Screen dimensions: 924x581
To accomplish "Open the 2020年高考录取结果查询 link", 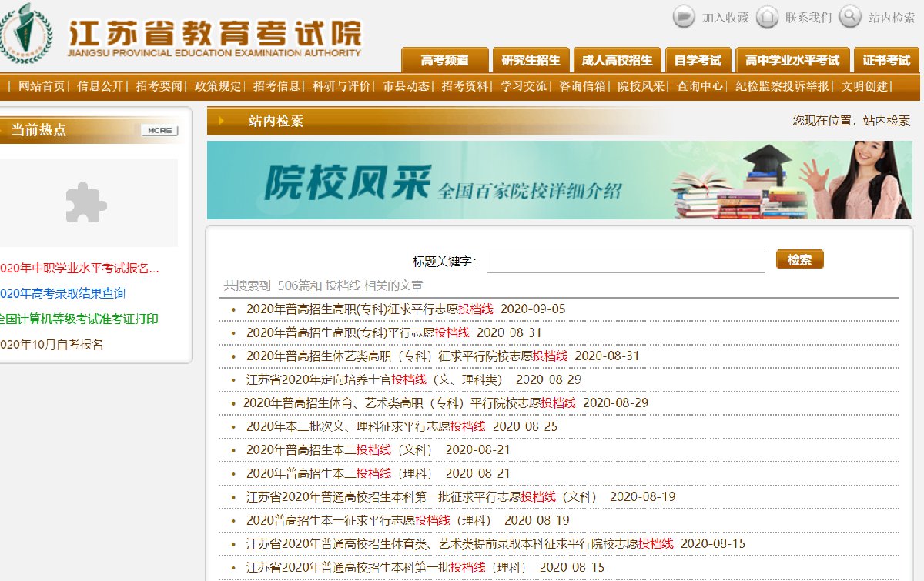I will pos(62,293).
